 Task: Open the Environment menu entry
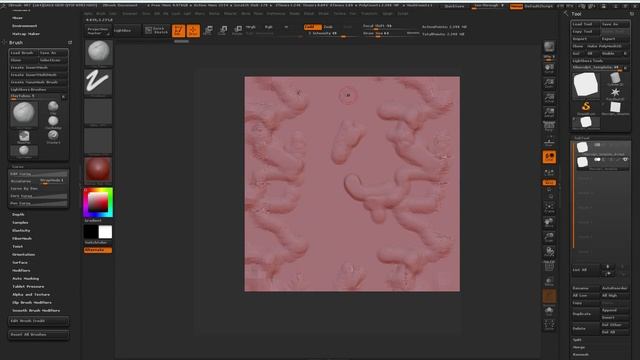point(24,26)
